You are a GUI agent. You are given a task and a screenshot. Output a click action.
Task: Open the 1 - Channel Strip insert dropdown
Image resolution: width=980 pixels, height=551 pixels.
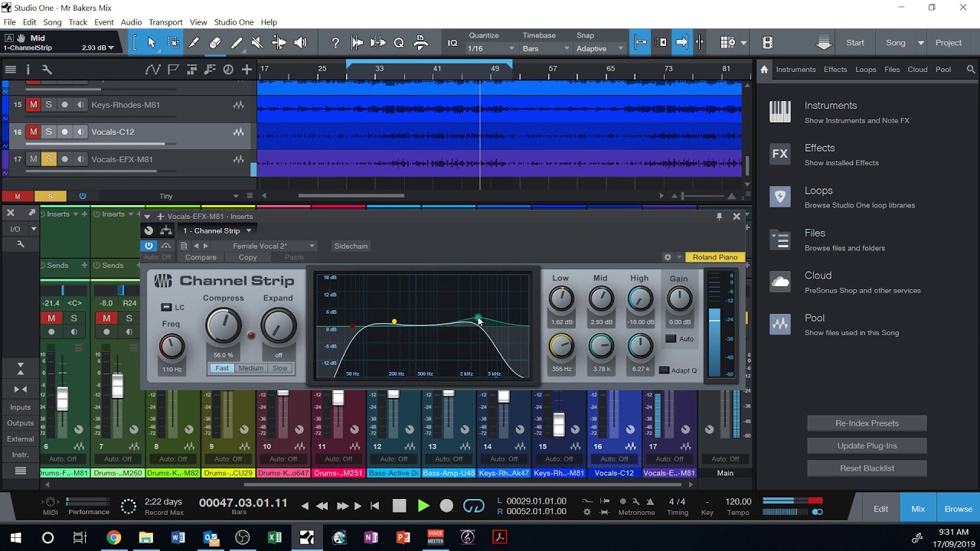point(217,230)
